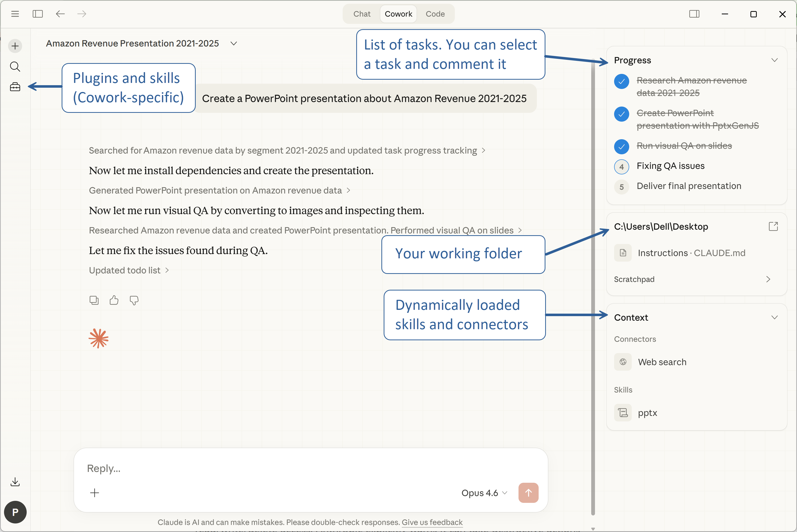Click the thumbs down feedback icon
The width and height of the screenshot is (797, 532).
tap(134, 300)
